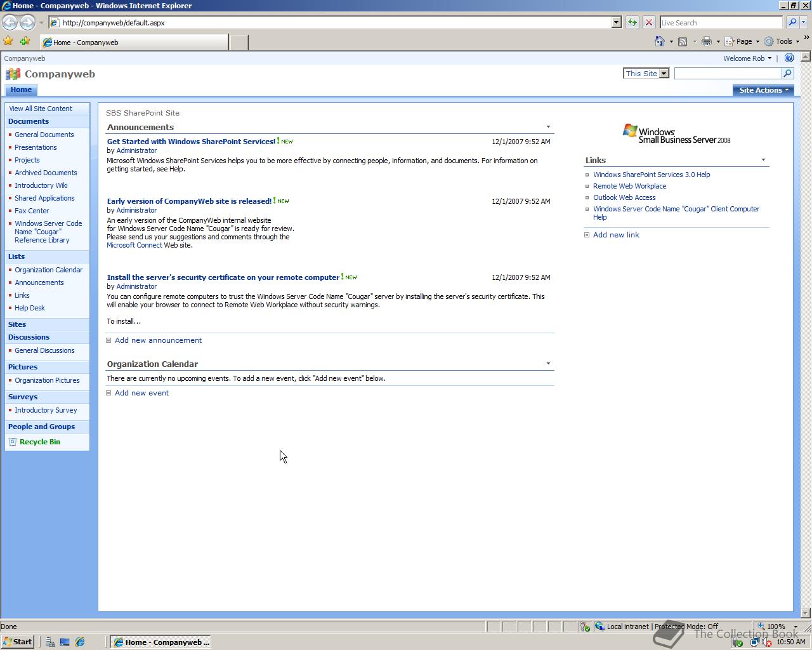
Task: Open the Page menu
Action: click(742, 41)
